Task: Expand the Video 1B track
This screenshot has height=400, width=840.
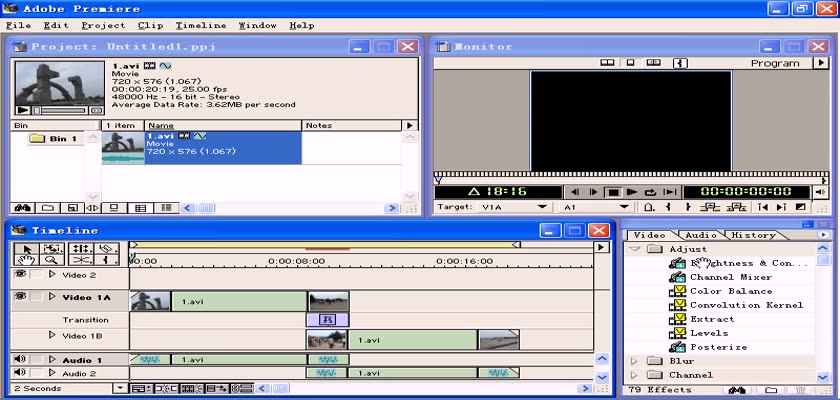Action: (x=52, y=335)
